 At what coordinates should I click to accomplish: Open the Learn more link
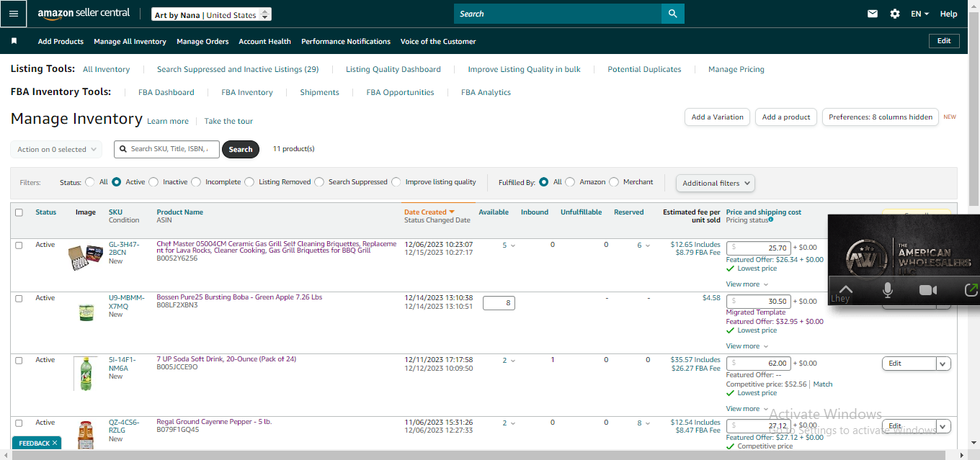(x=168, y=122)
